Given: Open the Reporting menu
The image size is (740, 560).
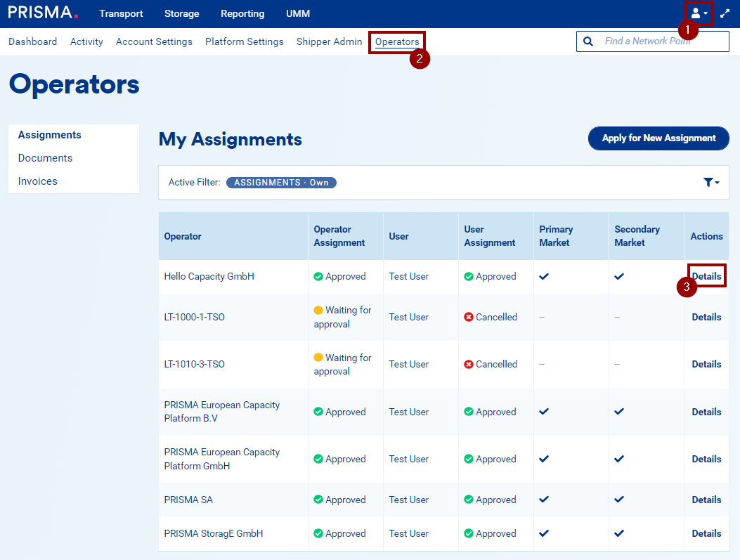Looking at the screenshot, I should coord(242,13).
